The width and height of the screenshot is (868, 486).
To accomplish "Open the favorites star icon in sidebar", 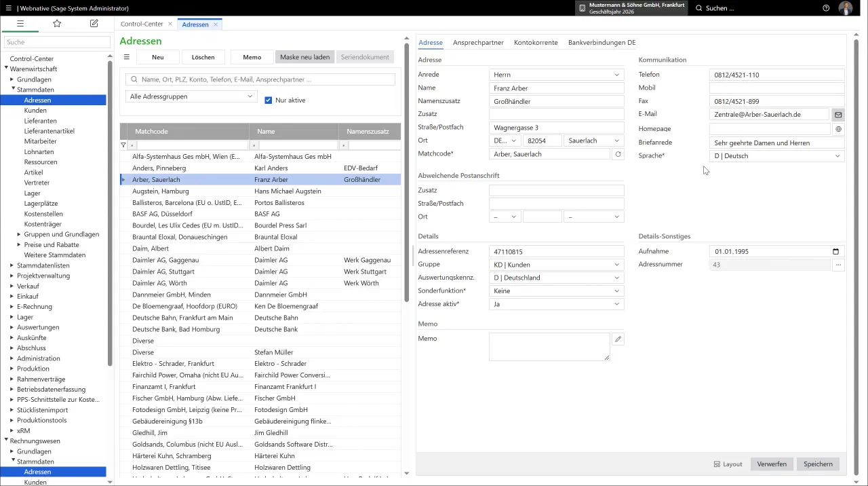I will pos(57,23).
